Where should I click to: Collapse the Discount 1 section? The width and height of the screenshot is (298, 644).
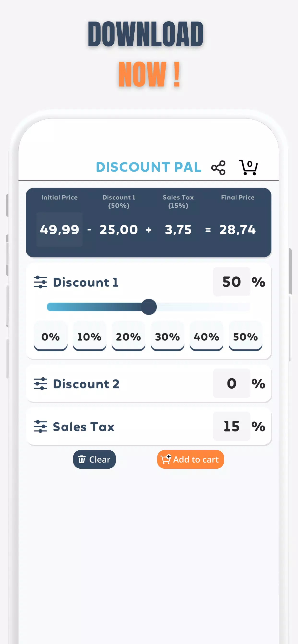pos(86,282)
